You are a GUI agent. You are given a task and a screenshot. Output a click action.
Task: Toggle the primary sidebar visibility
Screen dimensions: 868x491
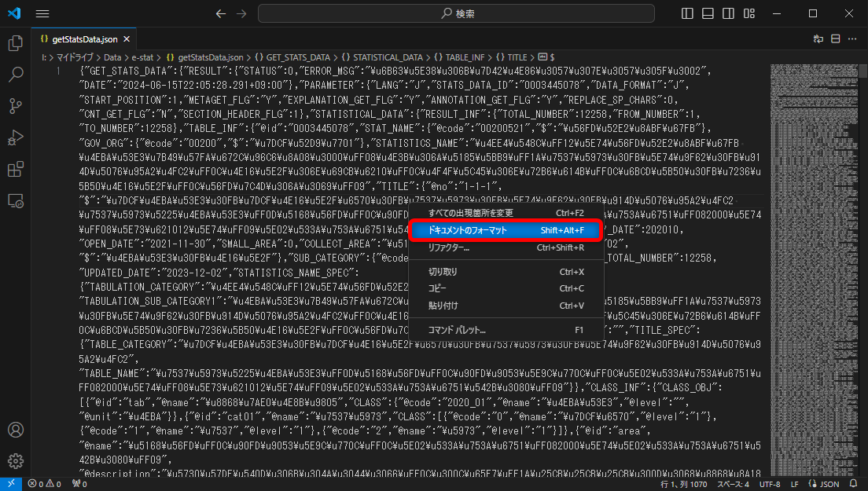(x=687, y=13)
